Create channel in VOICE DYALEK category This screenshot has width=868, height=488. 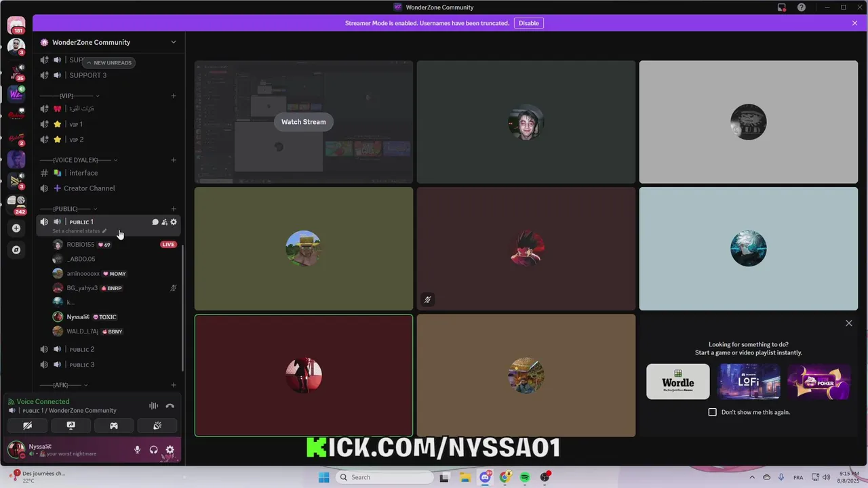[174, 160]
